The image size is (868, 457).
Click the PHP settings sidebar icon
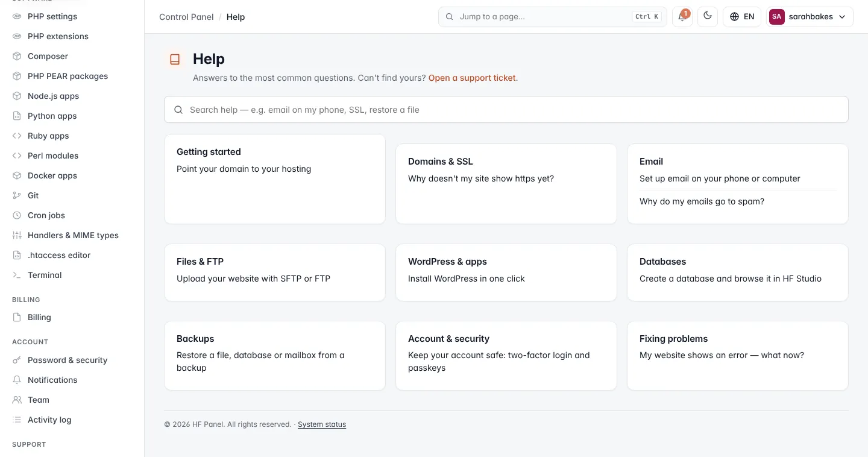click(x=17, y=16)
